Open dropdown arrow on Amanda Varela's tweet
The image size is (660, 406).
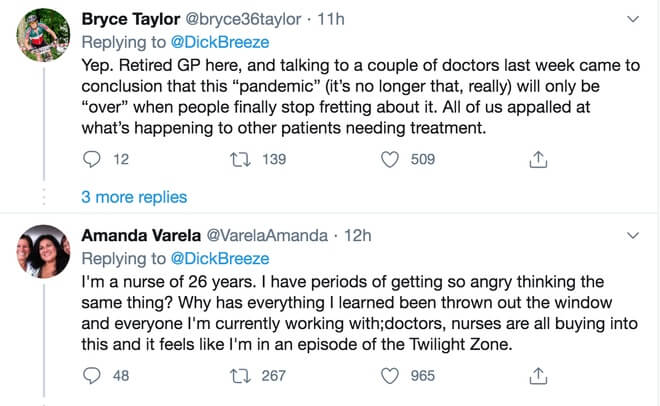[x=632, y=236]
